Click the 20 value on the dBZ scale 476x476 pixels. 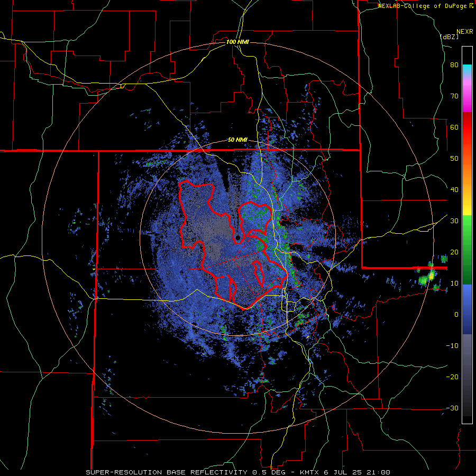(x=454, y=252)
